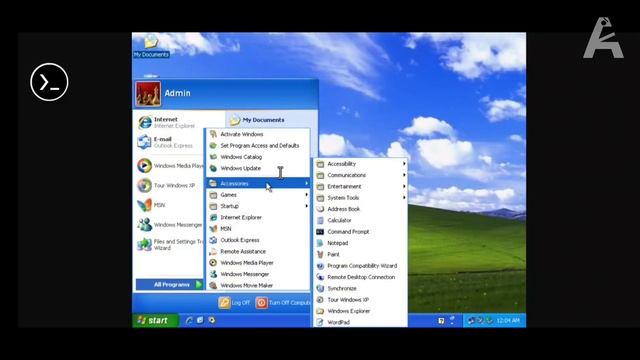Click the Start button
The height and width of the screenshot is (360, 640).
pyautogui.click(x=155, y=320)
